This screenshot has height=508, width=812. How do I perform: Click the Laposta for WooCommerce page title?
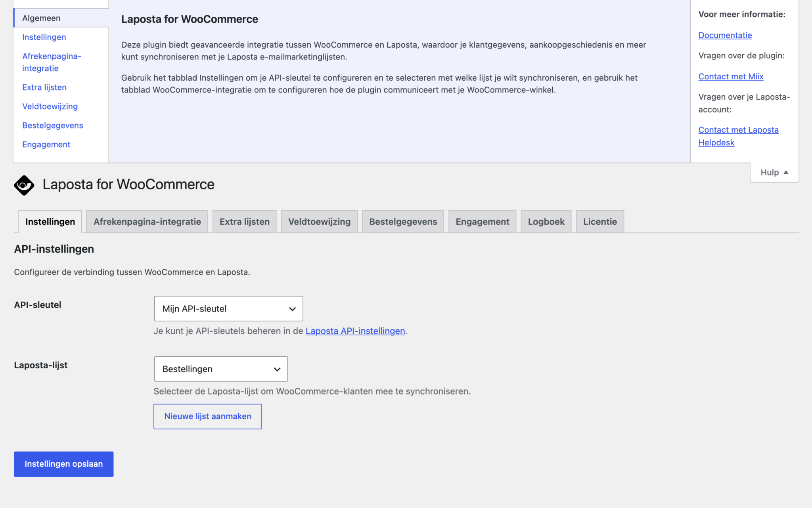[128, 185]
